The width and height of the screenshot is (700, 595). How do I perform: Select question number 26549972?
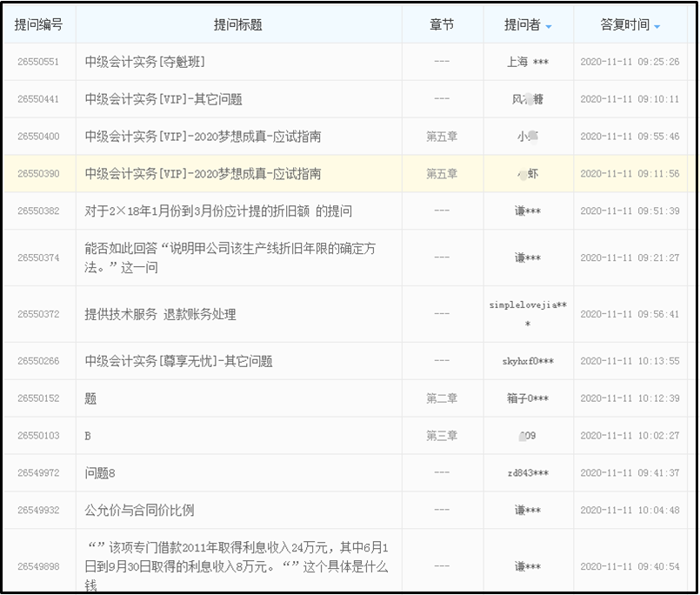38,472
